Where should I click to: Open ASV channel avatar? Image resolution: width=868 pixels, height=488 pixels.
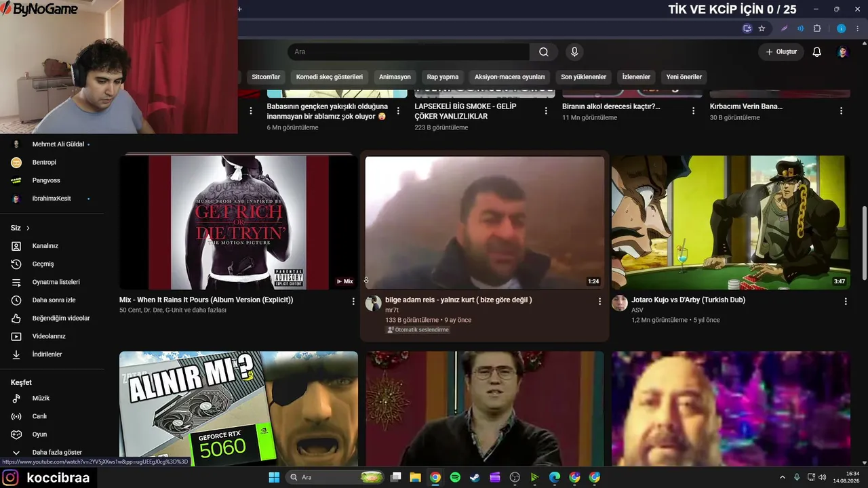[x=620, y=303]
